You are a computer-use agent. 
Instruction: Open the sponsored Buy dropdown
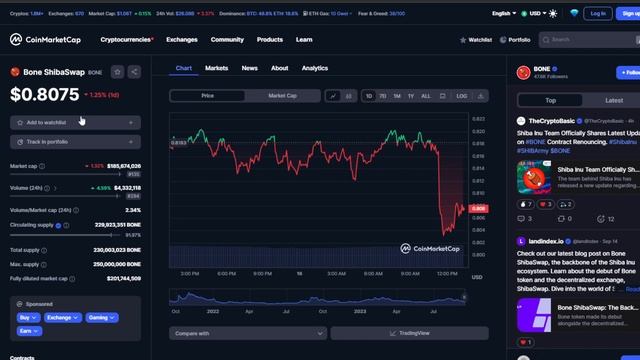tap(28, 318)
